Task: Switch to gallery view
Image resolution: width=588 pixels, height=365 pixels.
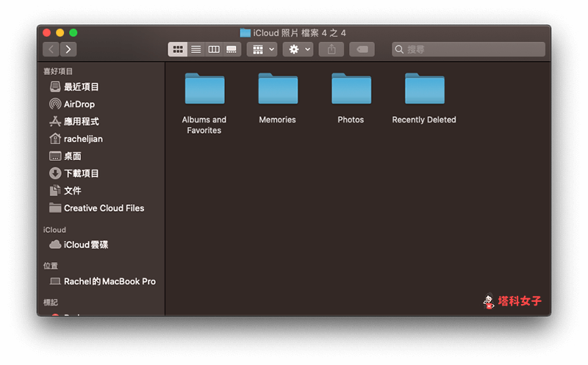Action: [232, 49]
